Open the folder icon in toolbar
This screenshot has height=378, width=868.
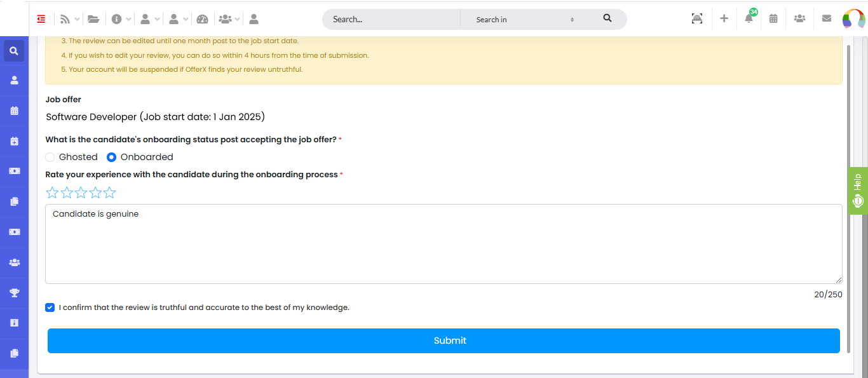[93, 19]
